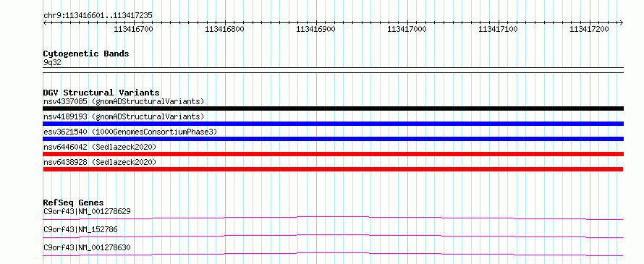Click the ruler tick labeled 113416700
The width and height of the screenshot is (644, 264).
point(133,29)
